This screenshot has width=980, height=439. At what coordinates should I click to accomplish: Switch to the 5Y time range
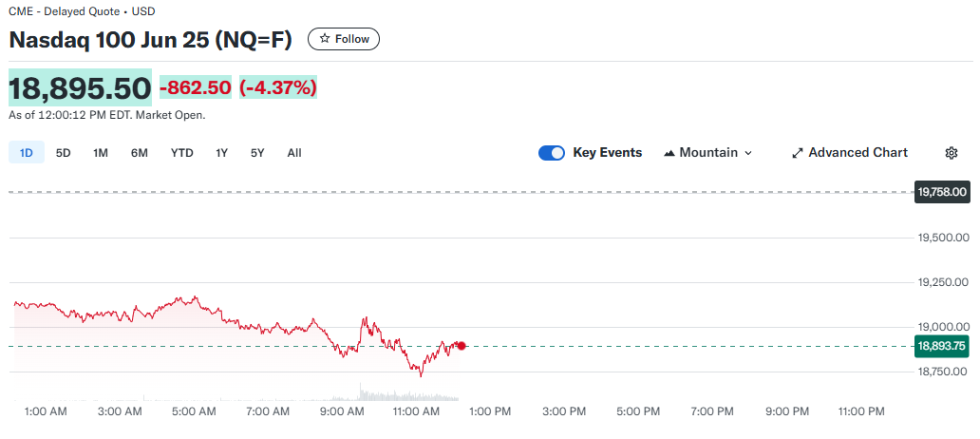pyautogui.click(x=257, y=153)
